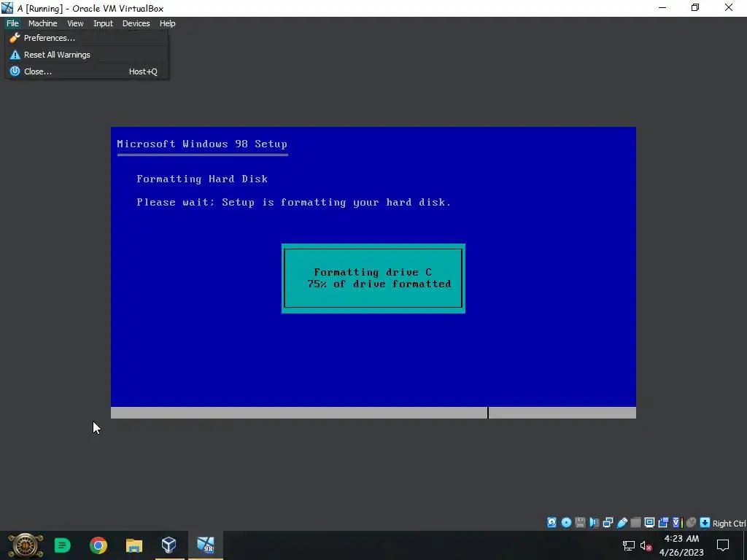
Task: Restore down the VirtualBox window
Action: 695,7
